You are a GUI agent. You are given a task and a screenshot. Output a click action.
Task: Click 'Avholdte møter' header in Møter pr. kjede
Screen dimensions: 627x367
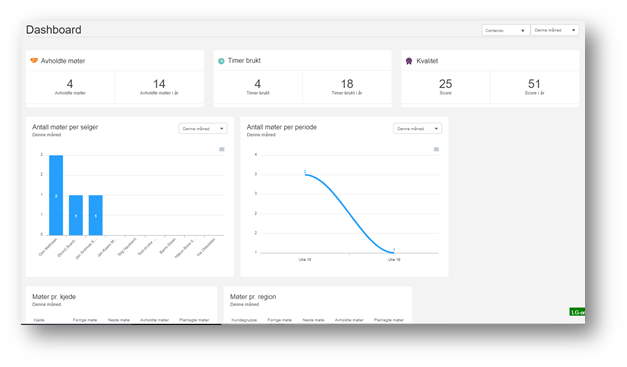(x=154, y=320)
